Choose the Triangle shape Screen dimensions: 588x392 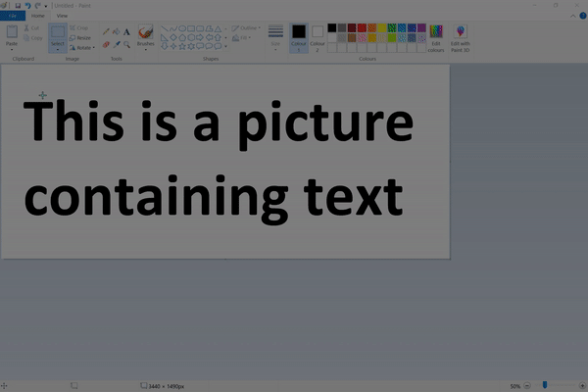tap(218, 28)
